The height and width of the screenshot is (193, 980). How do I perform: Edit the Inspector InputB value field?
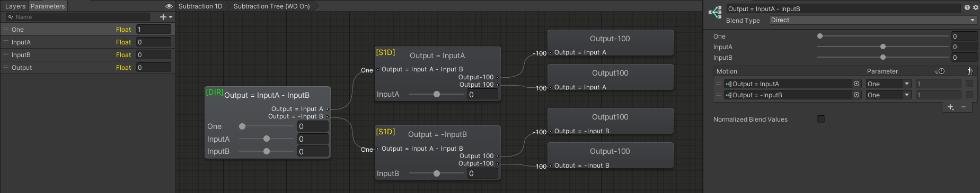pyautogui.click(x=964, y=58)
